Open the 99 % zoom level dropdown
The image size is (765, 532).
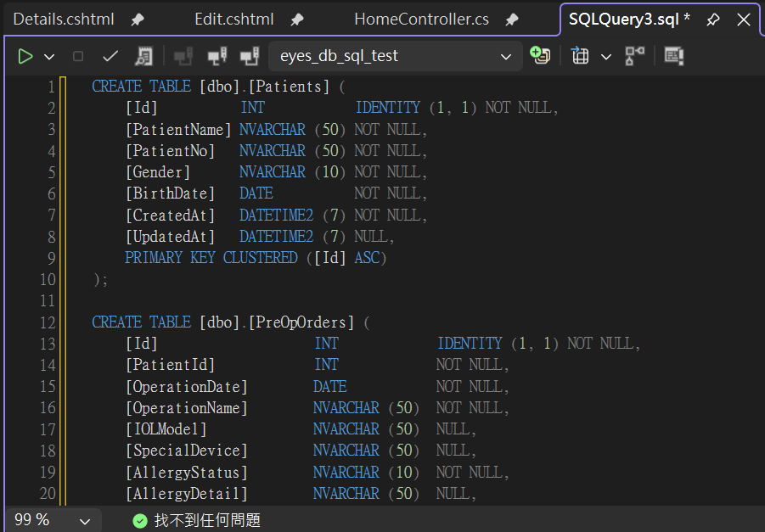(x=53, y=520)
